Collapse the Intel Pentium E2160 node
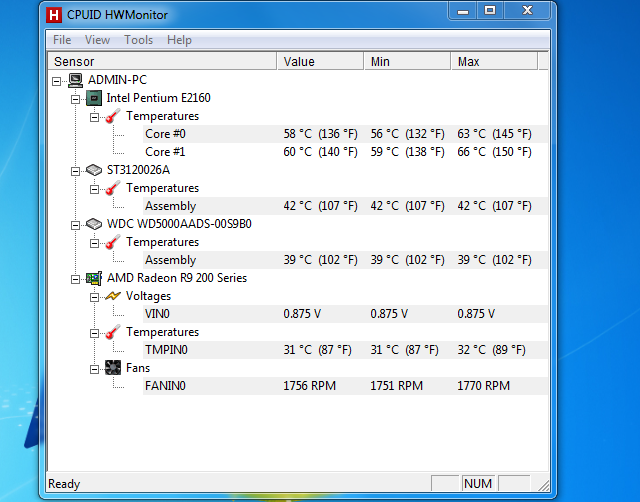640x502 pixels. click(75, 98)
